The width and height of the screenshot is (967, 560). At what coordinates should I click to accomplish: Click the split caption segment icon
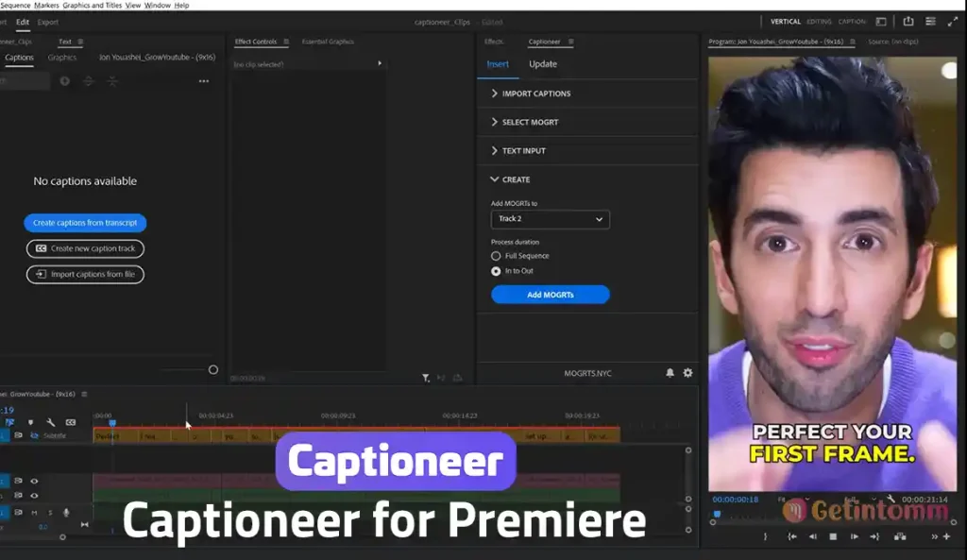pyautogui.click(x=88, y=81)
